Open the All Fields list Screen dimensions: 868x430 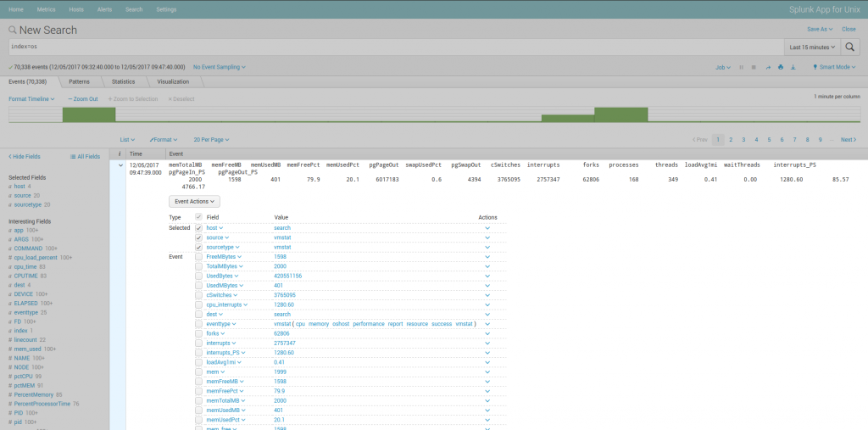pos(86,156)
